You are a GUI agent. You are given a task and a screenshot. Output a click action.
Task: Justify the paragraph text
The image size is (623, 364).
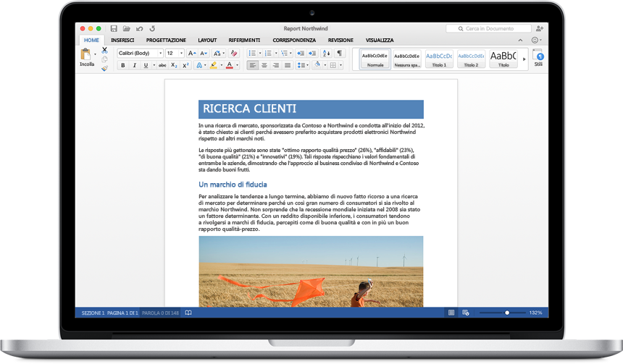tap(288, 65)
